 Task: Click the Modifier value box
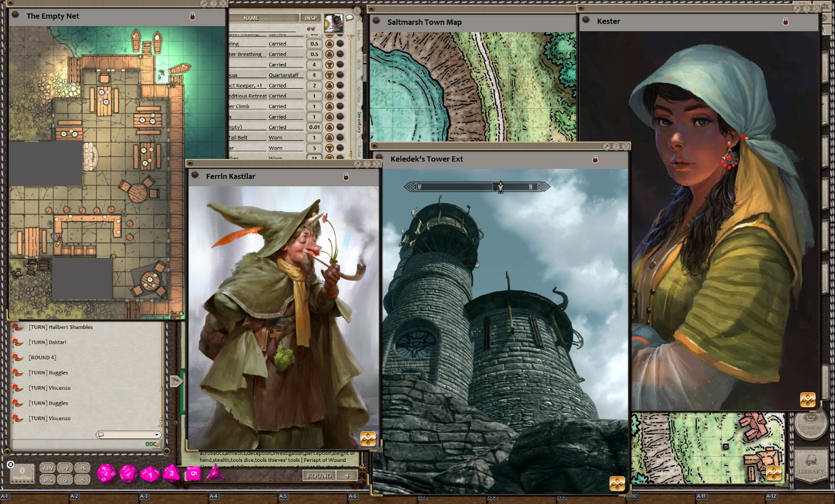22,474
